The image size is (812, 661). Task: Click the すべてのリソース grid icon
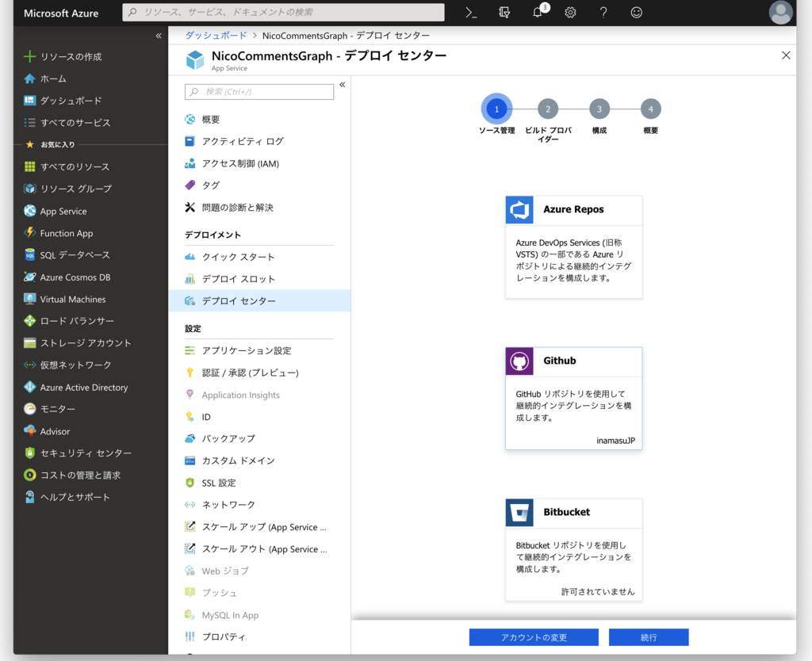click(x=30, y=166)
